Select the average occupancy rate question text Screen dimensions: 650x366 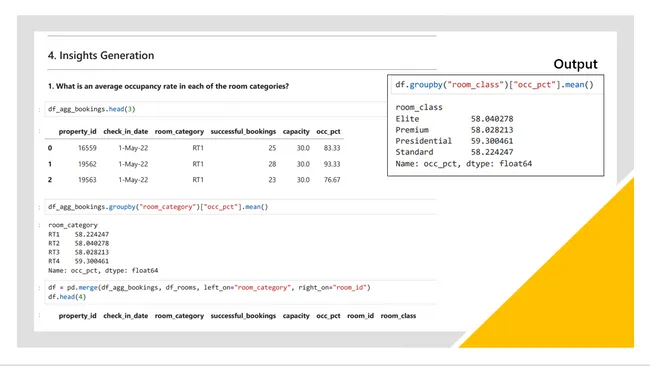(168, 86)
